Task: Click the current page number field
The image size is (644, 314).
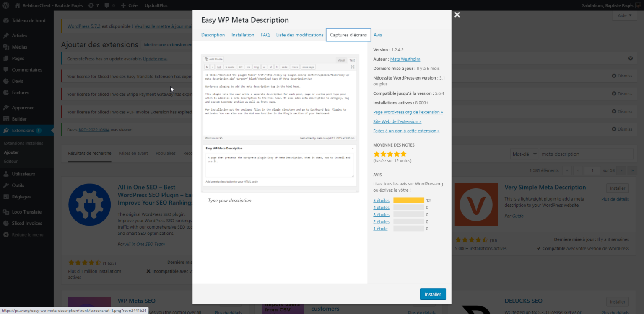Action: coord(592,170)
